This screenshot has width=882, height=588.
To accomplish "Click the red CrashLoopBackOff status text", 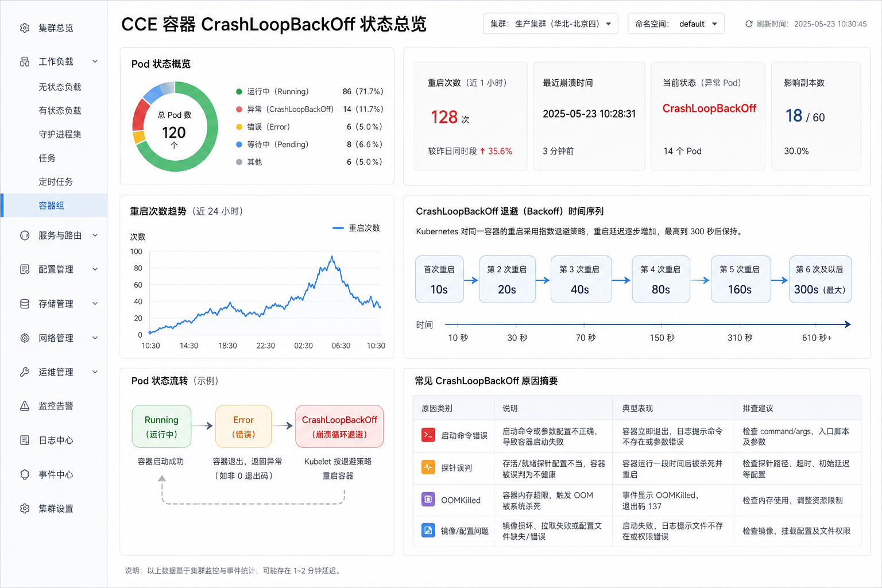I will [709, 109].
